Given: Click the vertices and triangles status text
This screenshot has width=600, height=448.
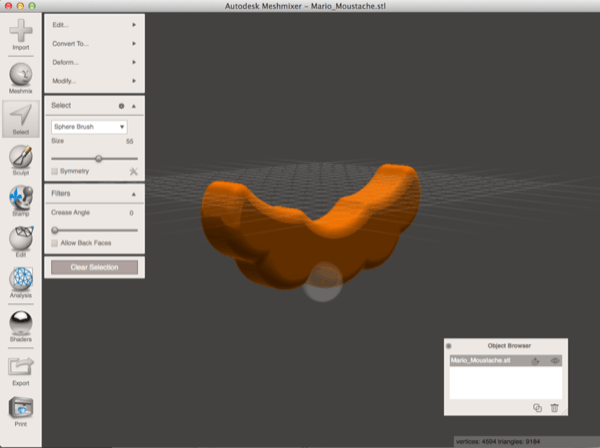Looking at the screenshot, I should (498, 441).
